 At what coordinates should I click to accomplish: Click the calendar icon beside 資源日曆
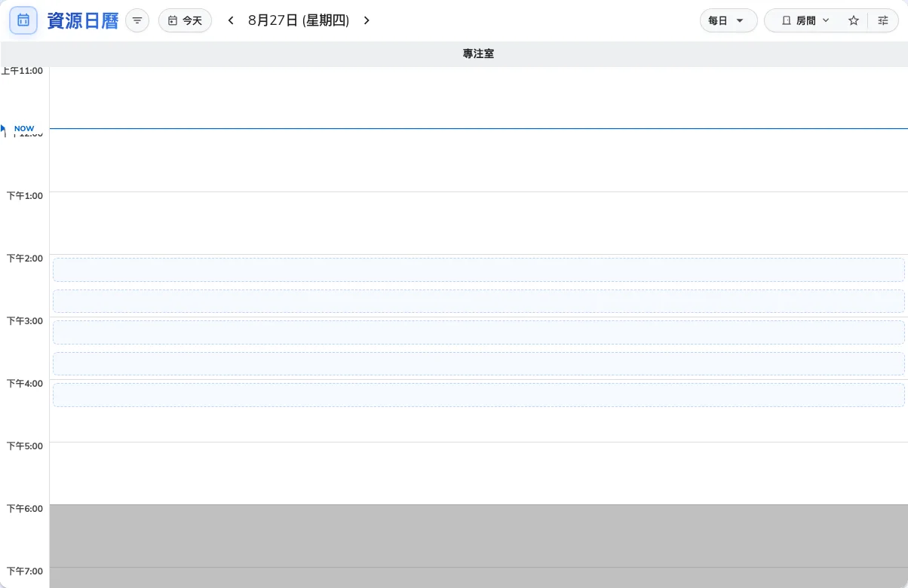click(23, 20)
